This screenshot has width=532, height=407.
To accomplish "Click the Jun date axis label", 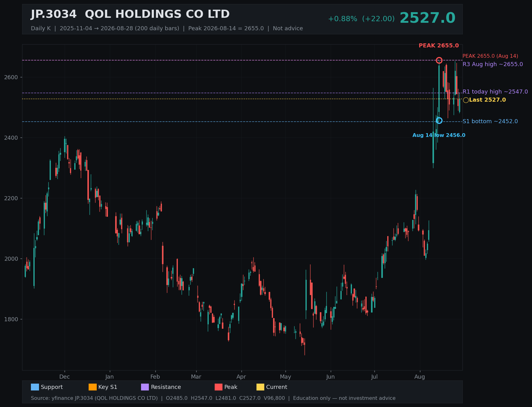I will click(330, 377).
